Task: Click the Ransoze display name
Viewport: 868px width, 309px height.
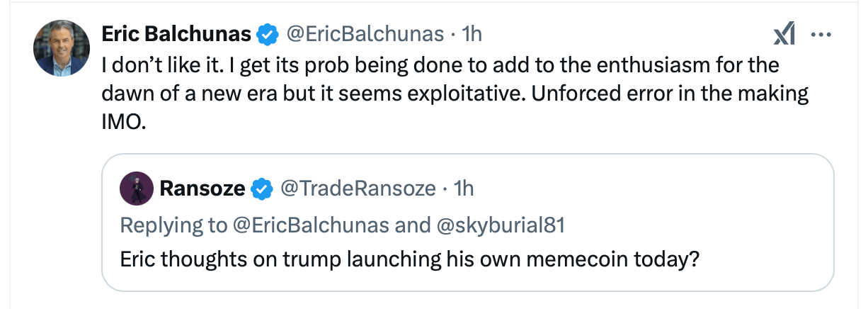Action: coord(202,189)
